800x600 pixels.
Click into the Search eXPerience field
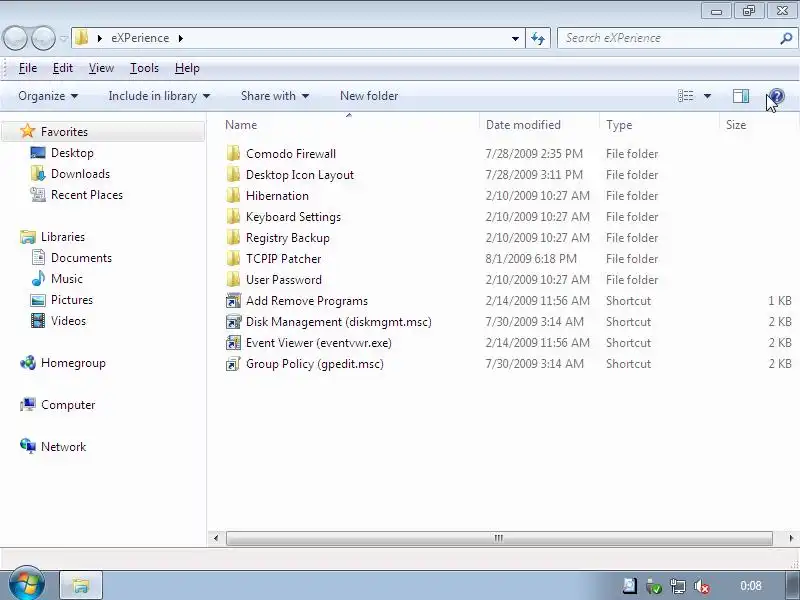click(x=669, y=38)
